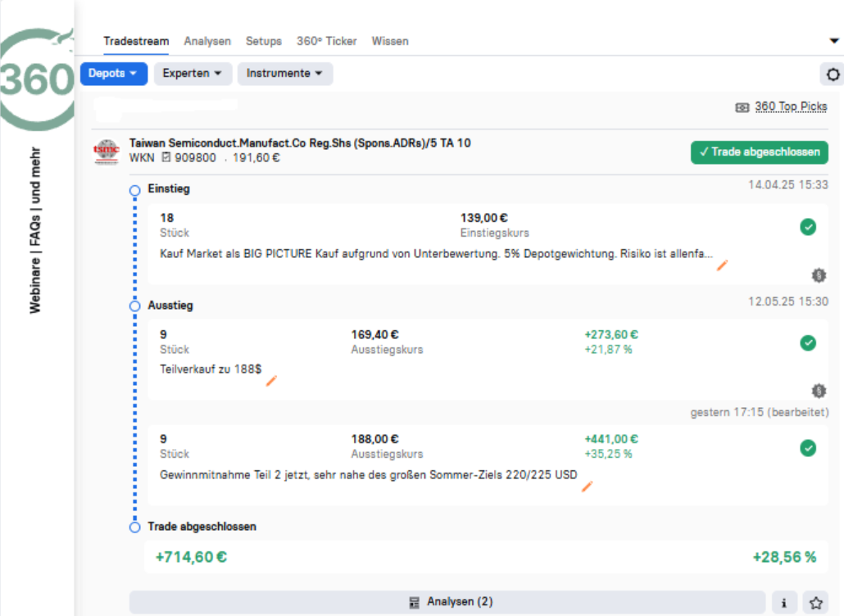This screenshot has height=616, width=844.
Task: Click the pencil icon next to Teilverkauf zu 188$
Action: coord(271,380)
